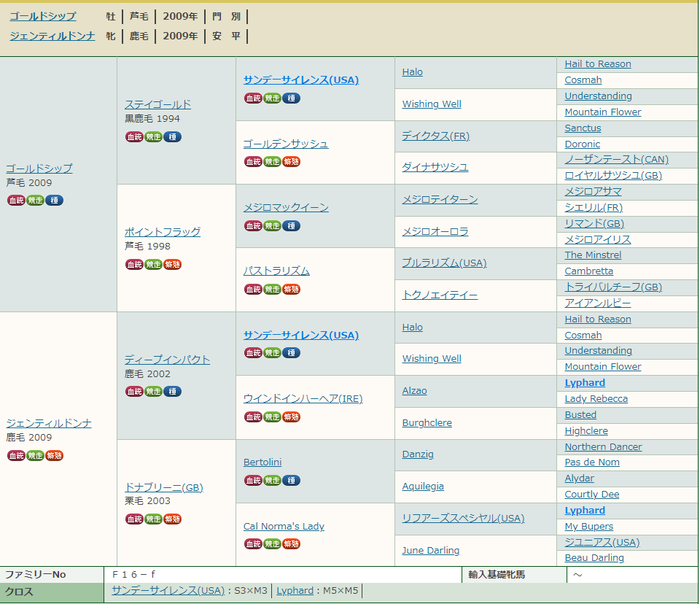Click the 血統 badge under ドナブリーニ
The width and height of the screenshot is (700, 604).
click(x=134, y=519)
